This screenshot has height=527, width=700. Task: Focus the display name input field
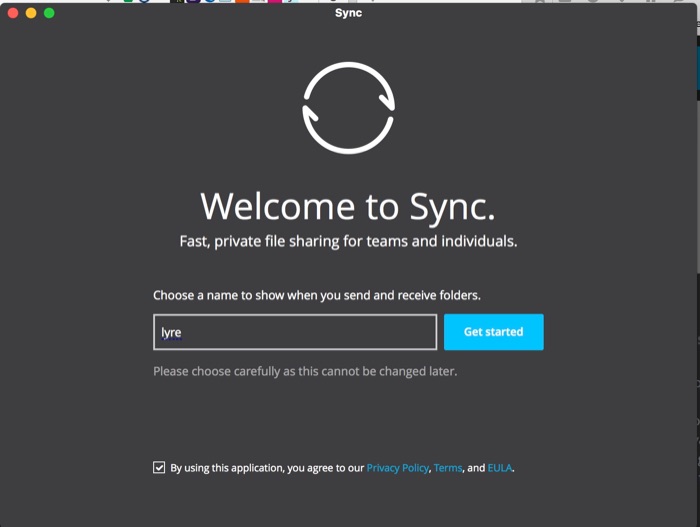tap(295, 332)
